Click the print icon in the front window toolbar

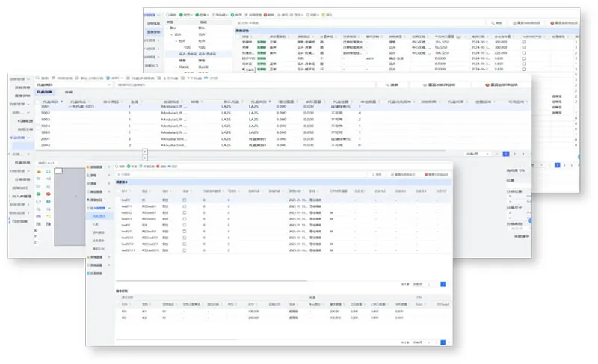tap(172, 166)
